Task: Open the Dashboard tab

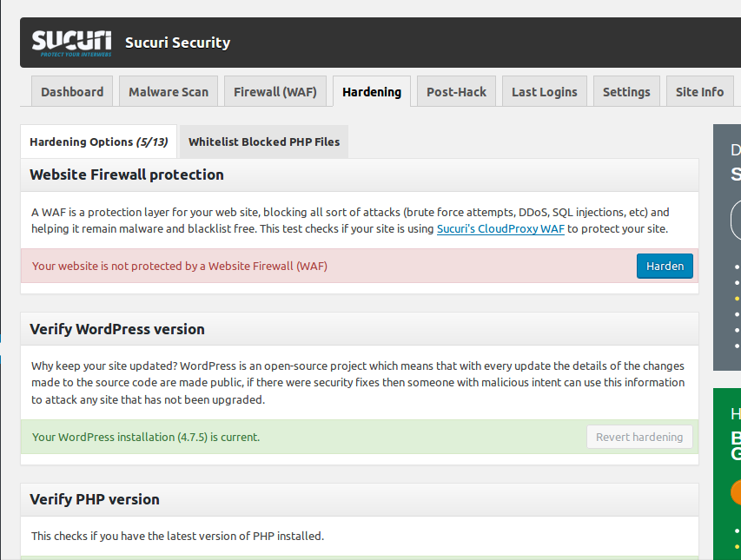Action: (x=72, y=92)
